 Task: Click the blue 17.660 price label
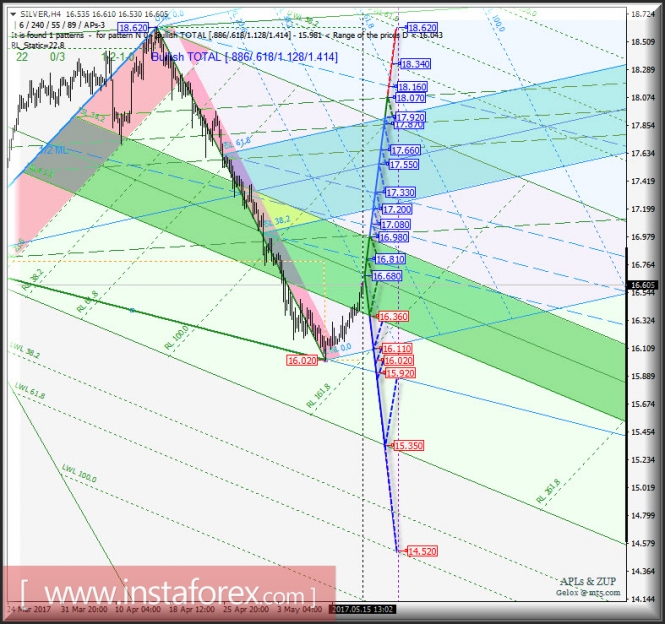click(405, 150)
